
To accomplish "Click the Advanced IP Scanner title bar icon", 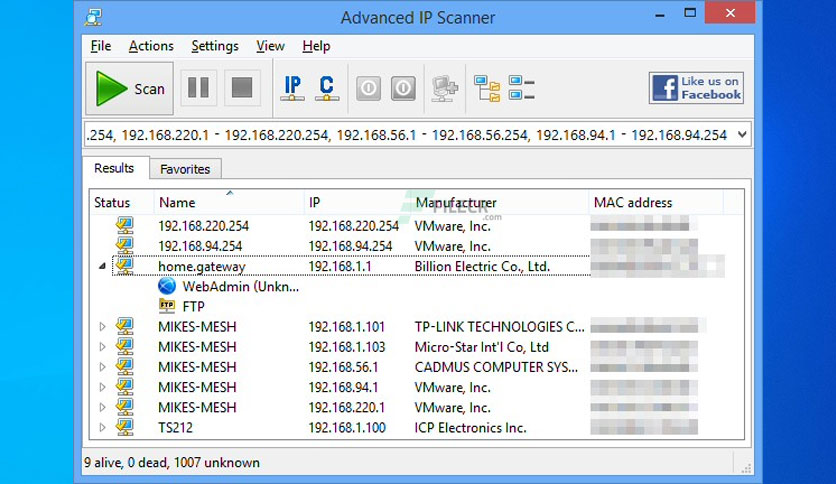I will 93,17.
